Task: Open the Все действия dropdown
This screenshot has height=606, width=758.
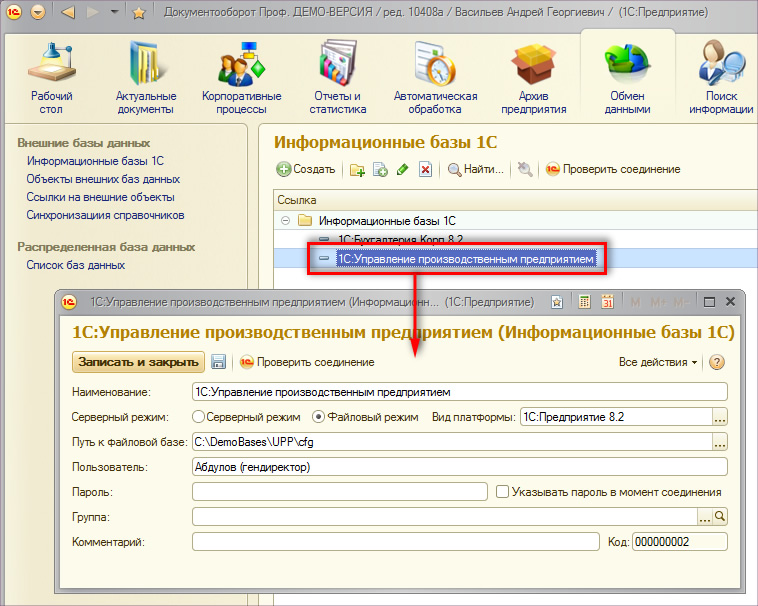Action: click(658, 362)
